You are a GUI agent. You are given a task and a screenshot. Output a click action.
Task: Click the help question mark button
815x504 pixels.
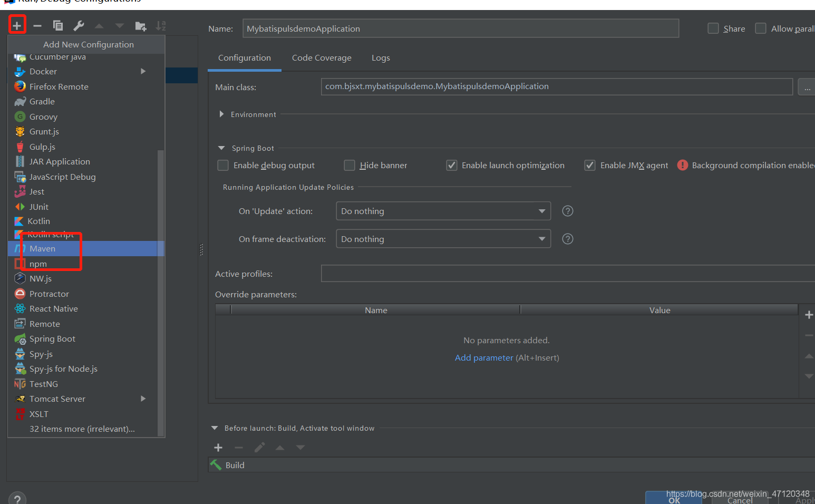(17, 499)
